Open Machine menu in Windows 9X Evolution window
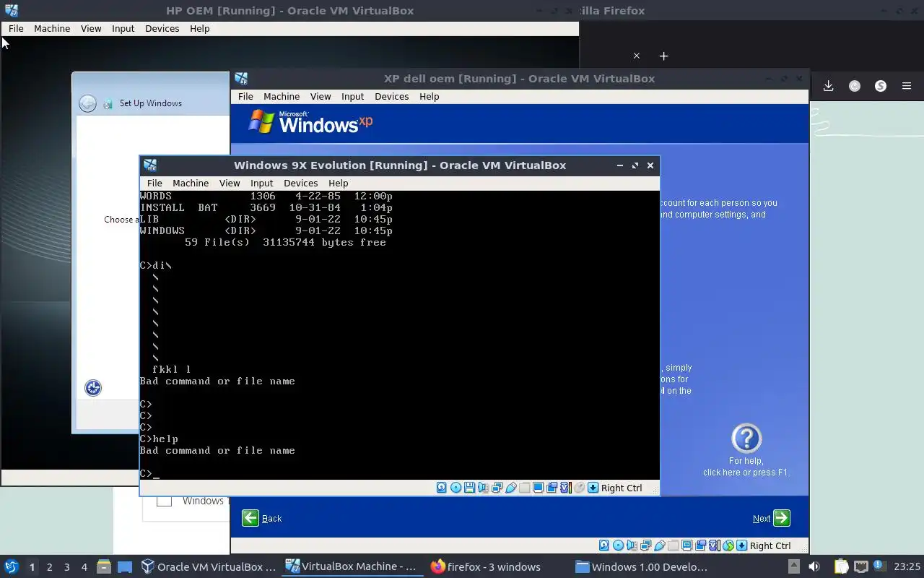This screenshot has height=578, width=924. tap(191, 183)
